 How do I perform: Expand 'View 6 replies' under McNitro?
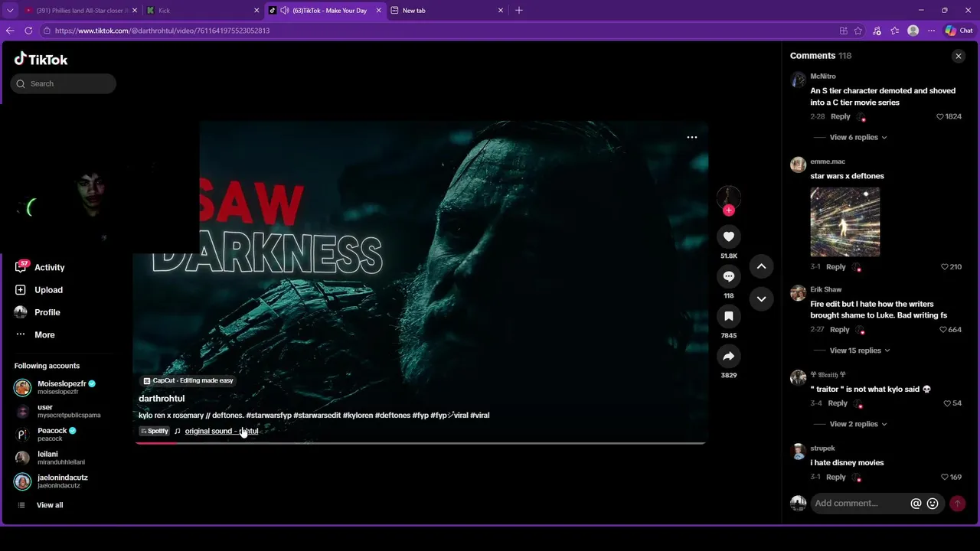[x=858, y=137]
